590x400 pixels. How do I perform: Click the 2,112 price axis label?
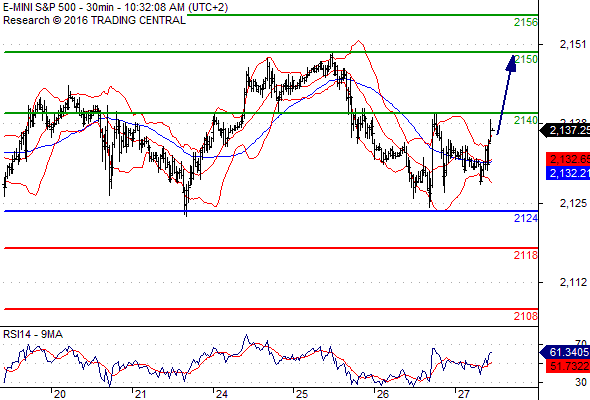[x=573, y=282]
